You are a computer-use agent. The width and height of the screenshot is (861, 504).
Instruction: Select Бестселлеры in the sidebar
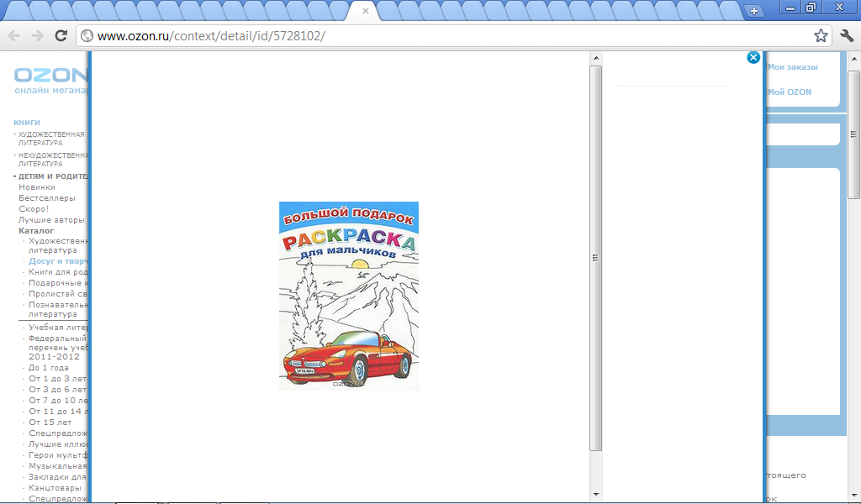[x=47, y=198]
